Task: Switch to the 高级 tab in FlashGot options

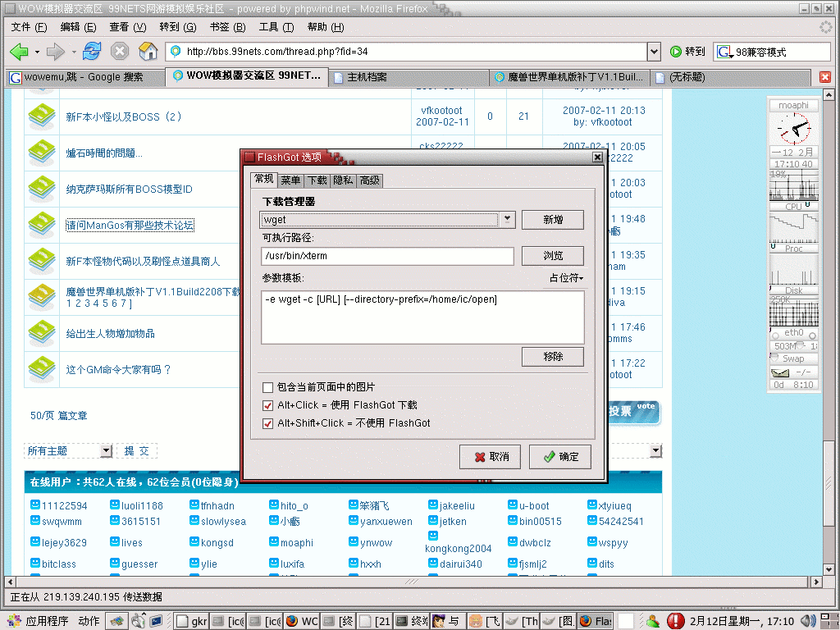Action: (x=370, y=180)
